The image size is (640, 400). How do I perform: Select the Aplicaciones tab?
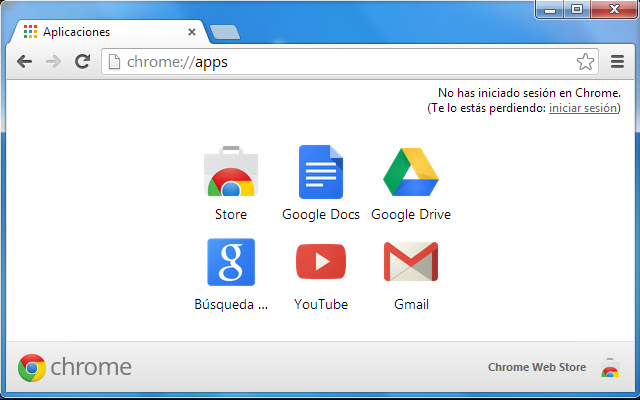[109, 32]
